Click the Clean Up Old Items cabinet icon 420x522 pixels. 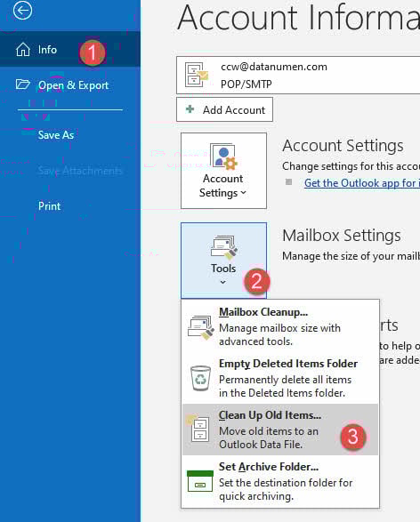tap(198, 429)
